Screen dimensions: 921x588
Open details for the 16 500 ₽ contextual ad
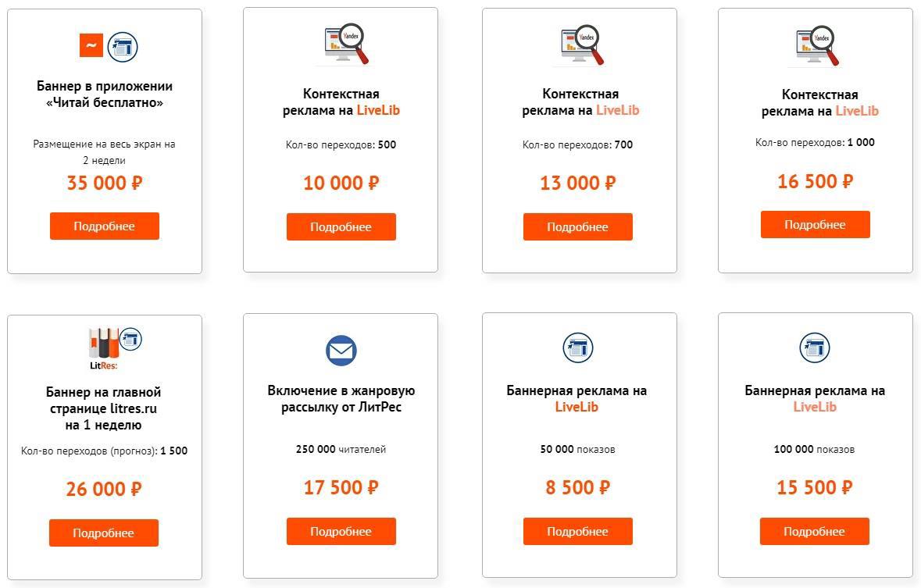[x=815, y=225]
